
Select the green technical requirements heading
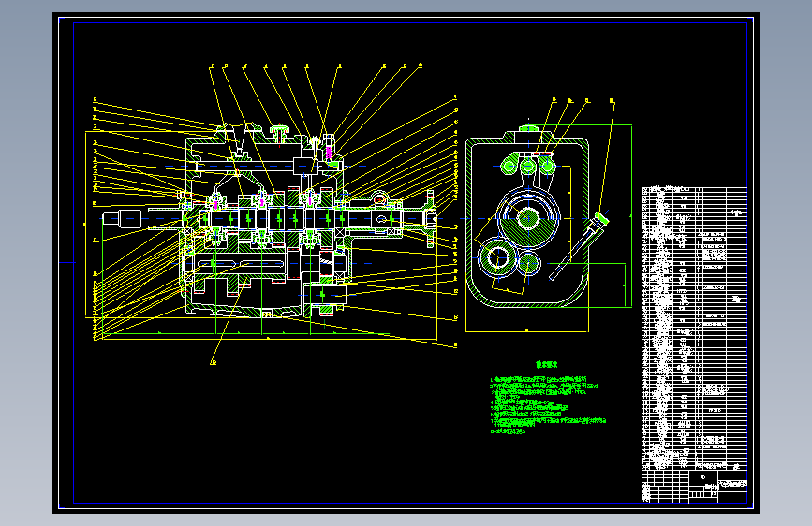[546, 365]
